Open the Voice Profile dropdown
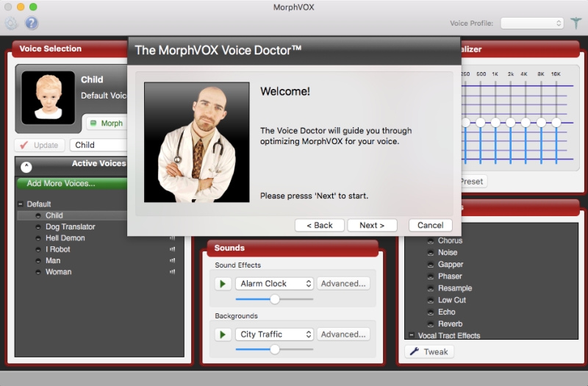 (x=532, y=24)
